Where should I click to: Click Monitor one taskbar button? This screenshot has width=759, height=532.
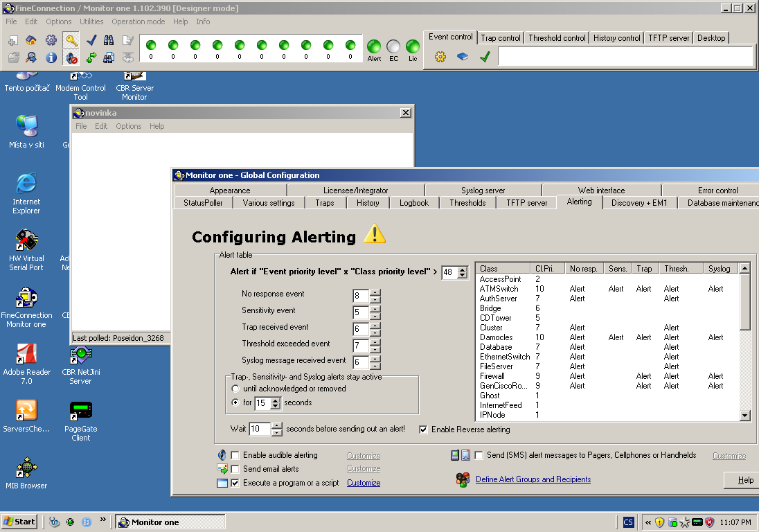coord(170,522)
